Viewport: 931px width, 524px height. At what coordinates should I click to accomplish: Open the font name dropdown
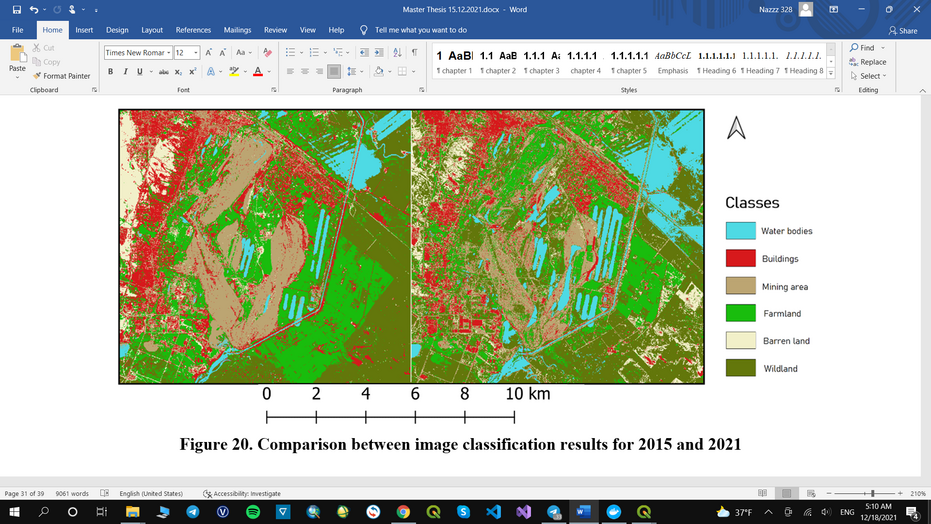[168, 52]
